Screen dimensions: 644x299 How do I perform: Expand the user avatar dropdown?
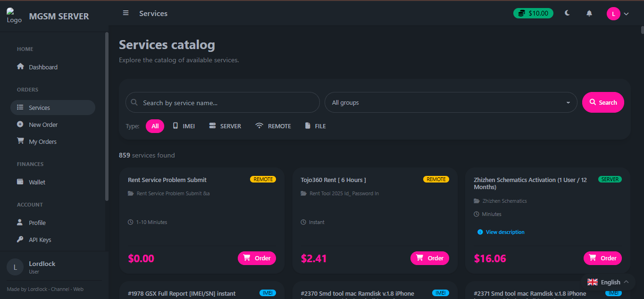(618, 14)
